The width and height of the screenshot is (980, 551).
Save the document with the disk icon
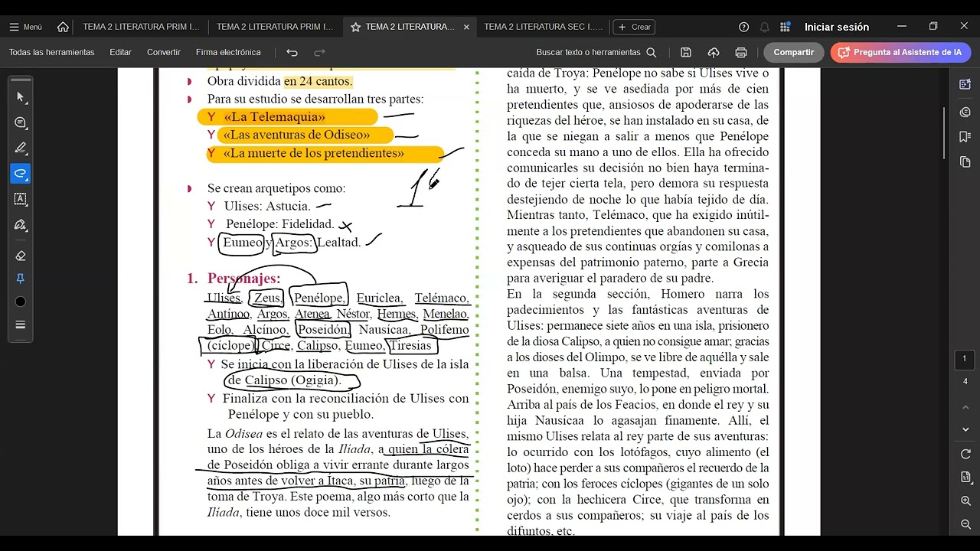coord(686,52)
